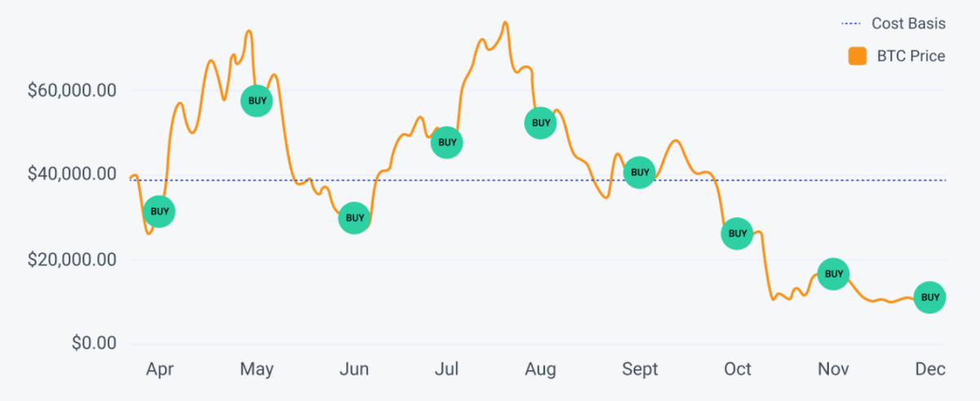Select the BUY marker above May
The image size is (980, 401).
[x=256, y=100]
